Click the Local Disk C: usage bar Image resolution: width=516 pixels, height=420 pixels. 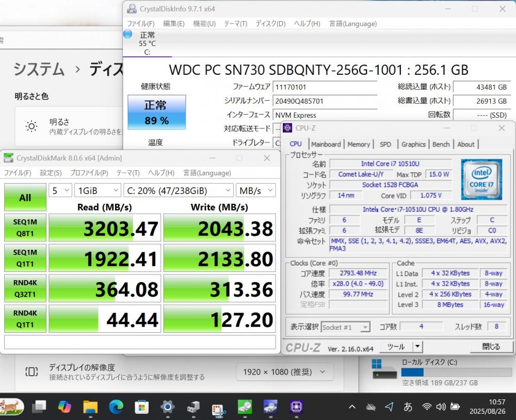point(457,373)
